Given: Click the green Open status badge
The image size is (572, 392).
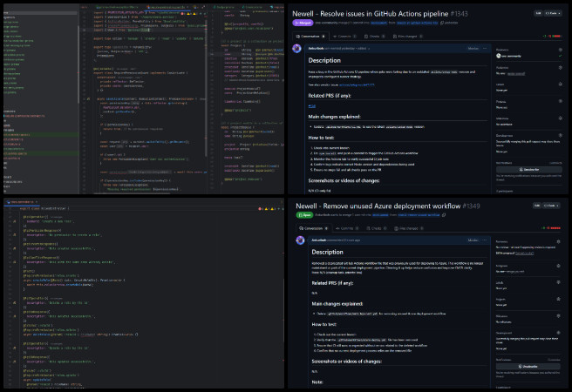Looking at the screenshot, I should tap(304, 215).
